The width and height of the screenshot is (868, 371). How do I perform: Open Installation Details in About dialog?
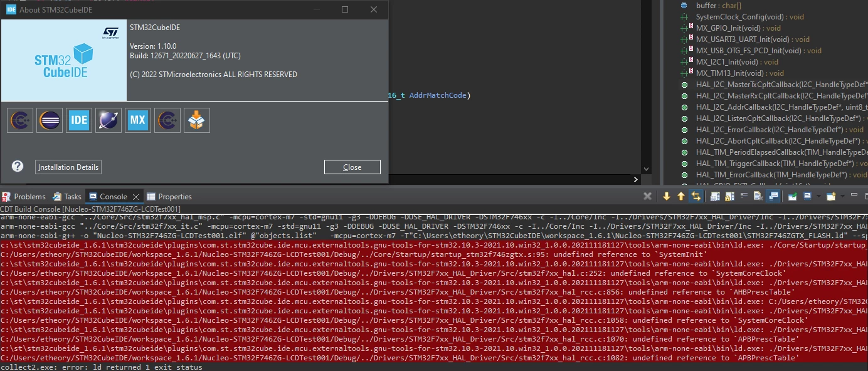(x=68, y=167)
